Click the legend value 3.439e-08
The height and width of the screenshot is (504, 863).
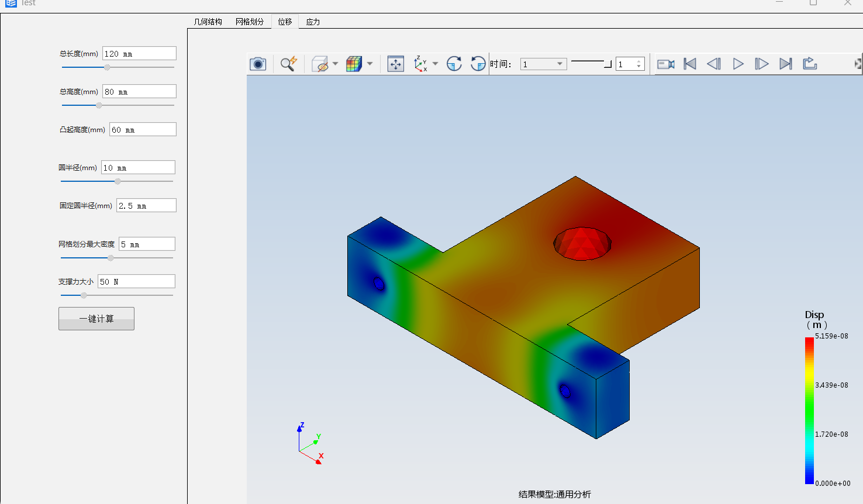831,385
